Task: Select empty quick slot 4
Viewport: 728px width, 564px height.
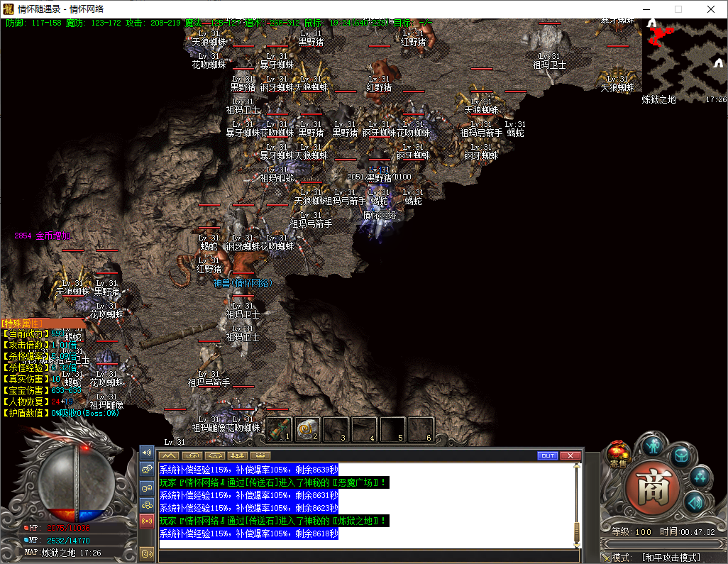Action: (x=365, y=429)
